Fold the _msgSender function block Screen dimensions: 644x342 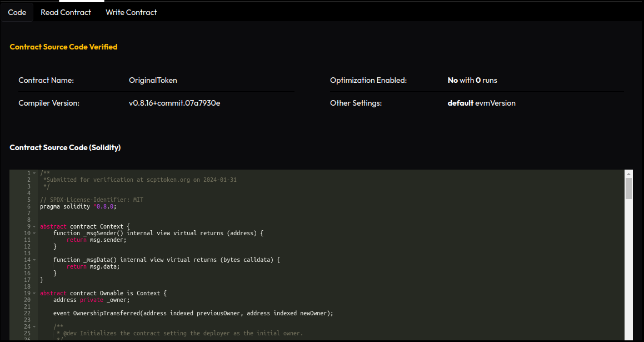(x=34, y=234)
